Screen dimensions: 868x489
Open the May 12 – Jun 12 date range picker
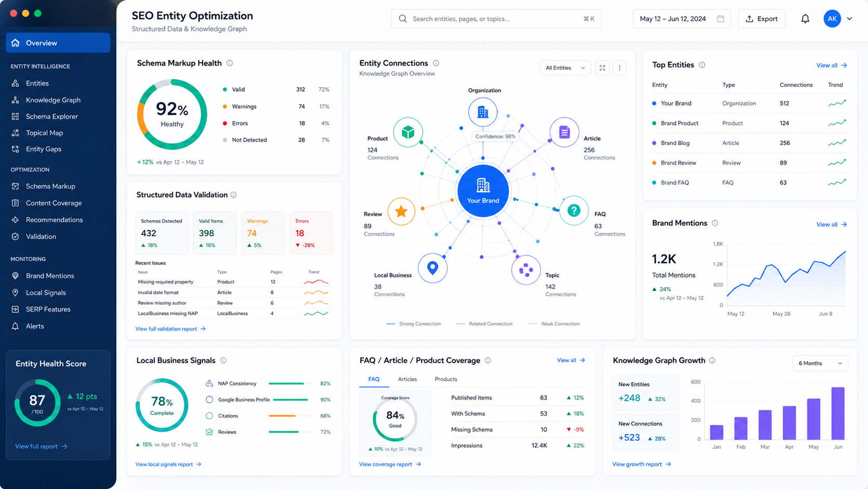coord(681,19)
